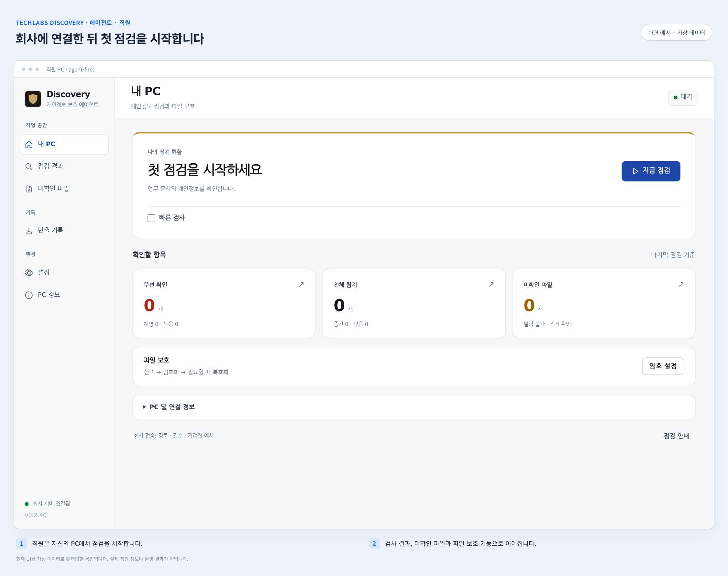Open the 미확인 파일 card arrow icon
728x576 pixels.
point(681,284)
